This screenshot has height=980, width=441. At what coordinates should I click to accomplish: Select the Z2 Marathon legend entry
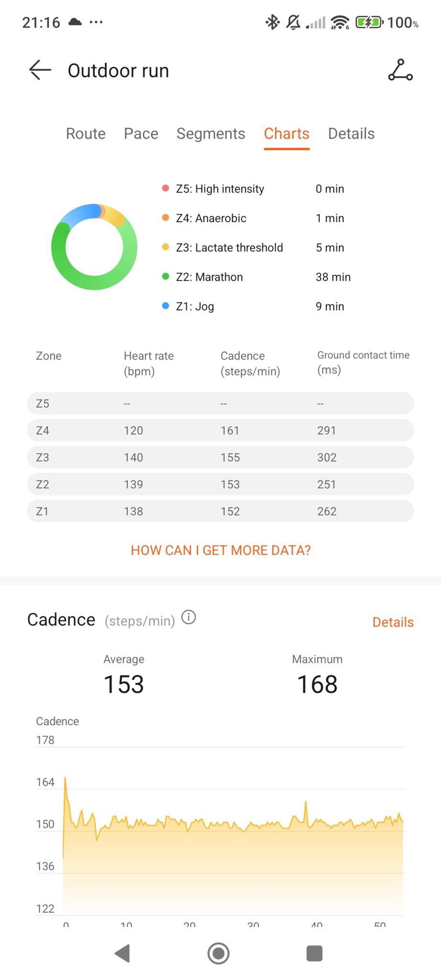[209, 277]
